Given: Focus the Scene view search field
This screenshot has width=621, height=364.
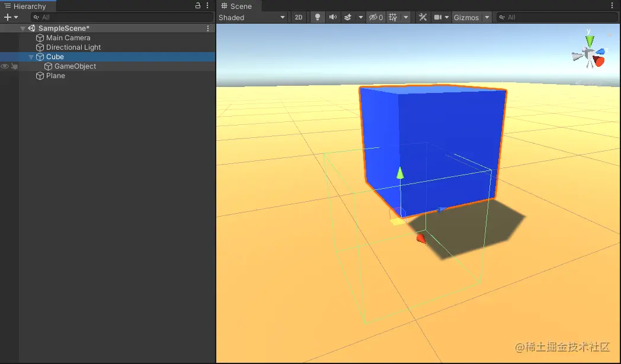Looking at the screenshot, I should pyautogui.click(x=557, y=17).
